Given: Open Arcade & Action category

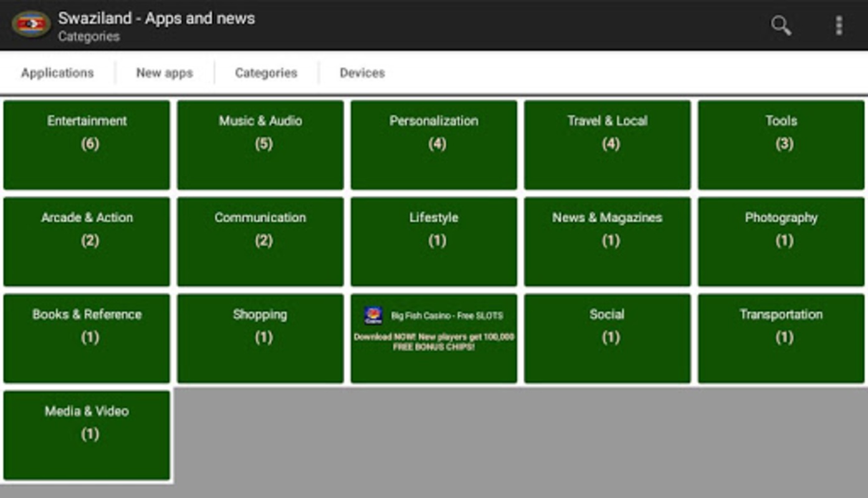Looking at the screenshot, I should pyautogui.click(x=87, y=242).
